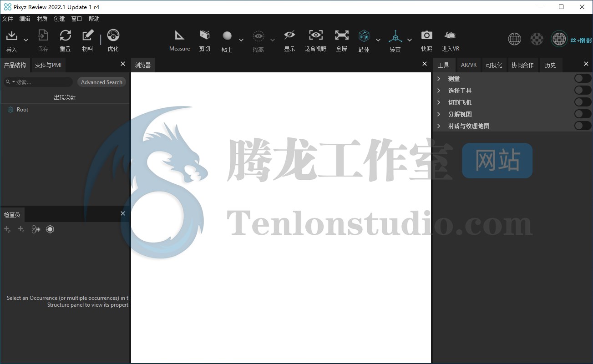593x364 pixels.
Task: Take a snapshot with 快照 camera icon
Action: coord(426,35)
